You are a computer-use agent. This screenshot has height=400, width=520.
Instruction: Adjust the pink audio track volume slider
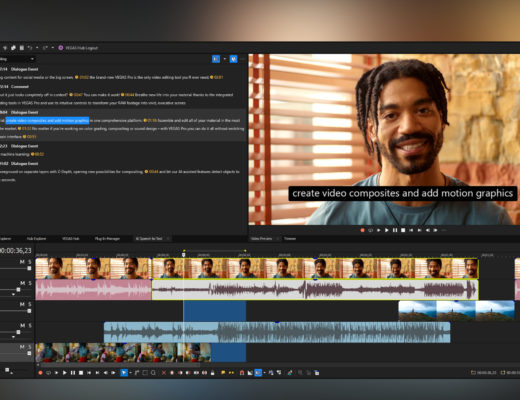pos(18,290)
